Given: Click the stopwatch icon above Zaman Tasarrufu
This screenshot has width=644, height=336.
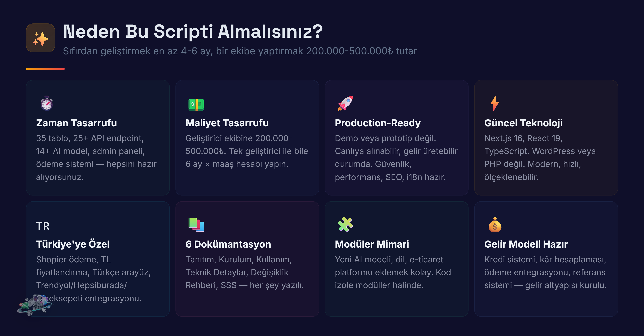Looking at the screenshot, I should (47, 103).
